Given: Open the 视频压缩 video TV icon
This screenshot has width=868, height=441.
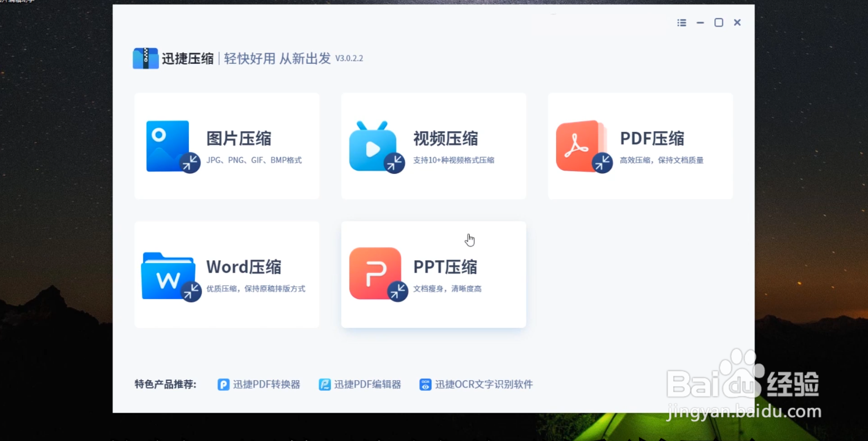Looking at the screenshot, I should click(x=376, y=147).
